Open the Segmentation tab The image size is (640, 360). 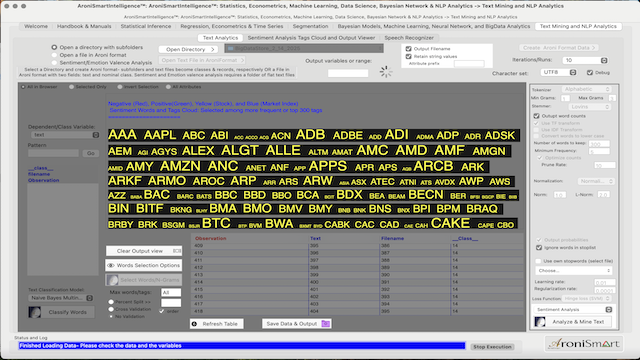point(310,26)
